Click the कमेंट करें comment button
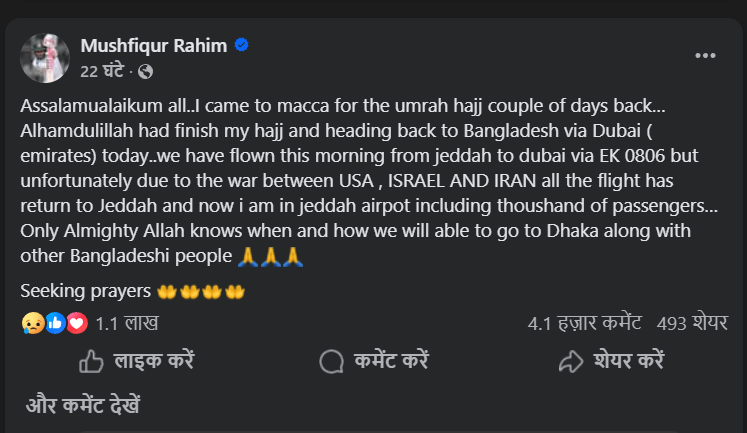747x433 pixels. tap(374, 361)
